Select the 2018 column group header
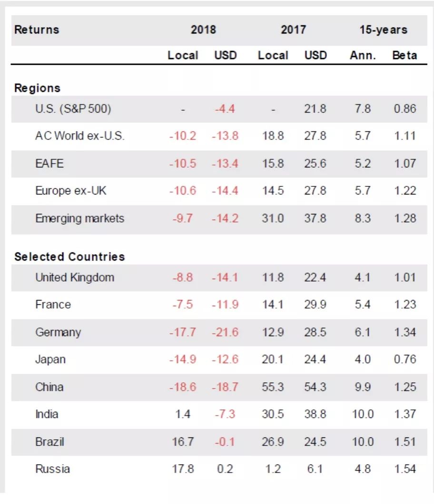The width and height of the screenshot is (434, 504). [x=203, y=29]
